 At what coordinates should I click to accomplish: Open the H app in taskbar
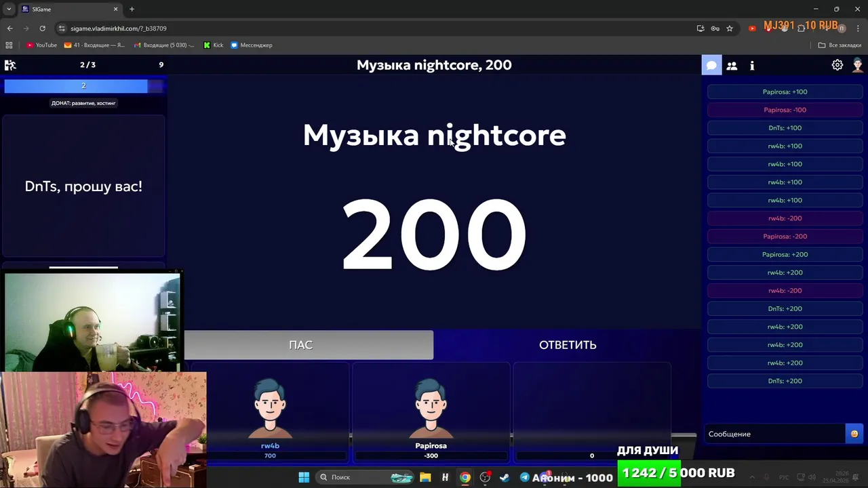(x=445, y=477)
